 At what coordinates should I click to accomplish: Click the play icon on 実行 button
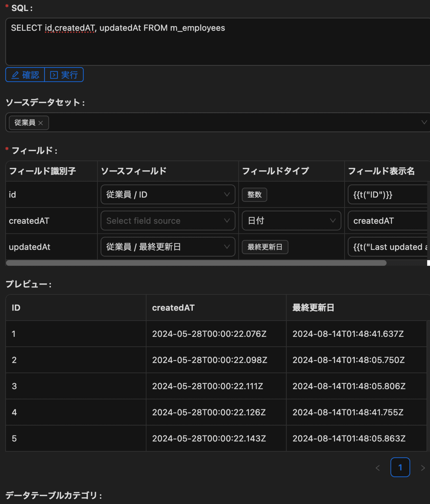click(54, 75)
